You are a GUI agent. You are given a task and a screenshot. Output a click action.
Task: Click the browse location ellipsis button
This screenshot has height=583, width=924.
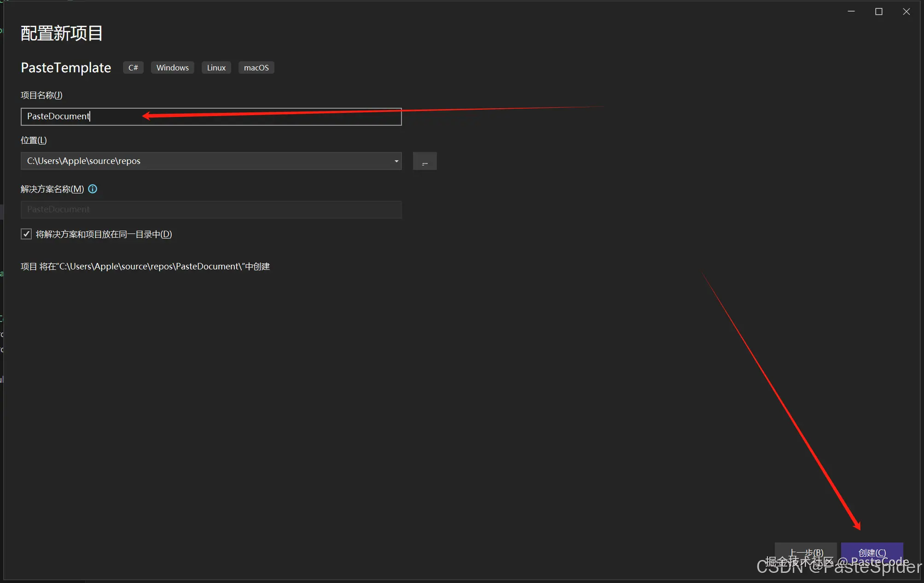click(424, 161)
